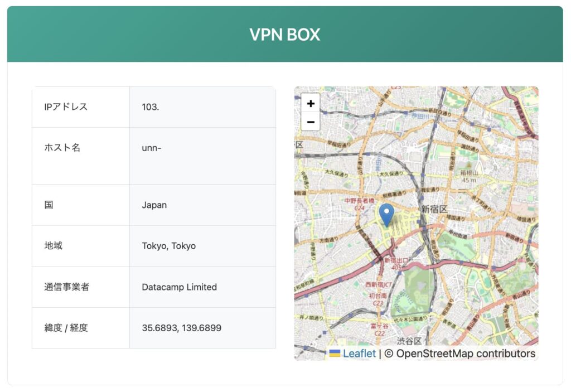Zoom out of the map with minus button
Screen dimensions: 571x392
click(x=311, y=122)
